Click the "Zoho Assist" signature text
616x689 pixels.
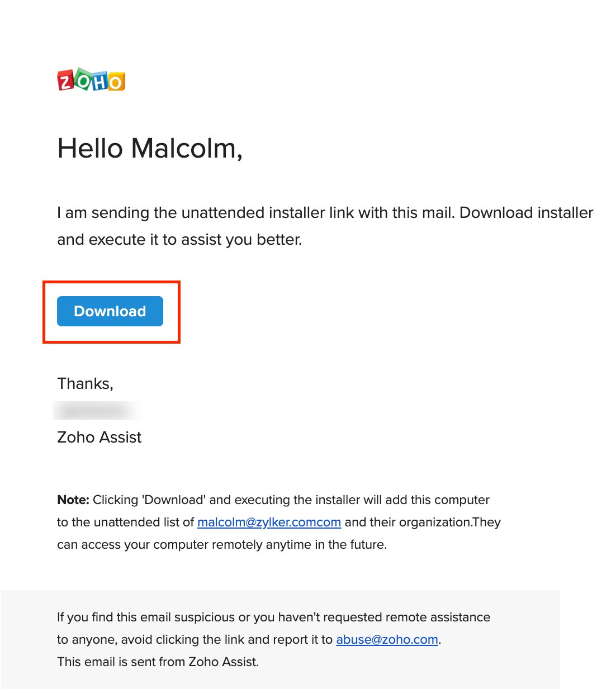click(99, 437)
